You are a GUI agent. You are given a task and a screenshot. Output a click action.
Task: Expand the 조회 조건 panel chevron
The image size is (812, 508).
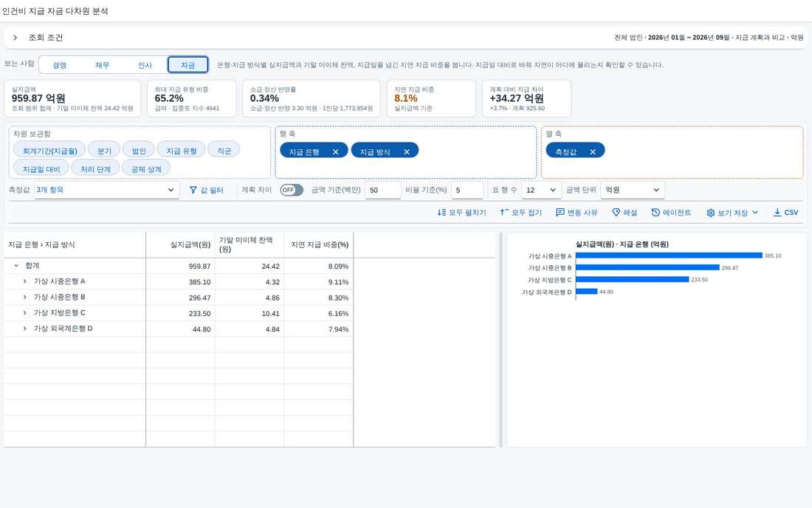[15, 37]
